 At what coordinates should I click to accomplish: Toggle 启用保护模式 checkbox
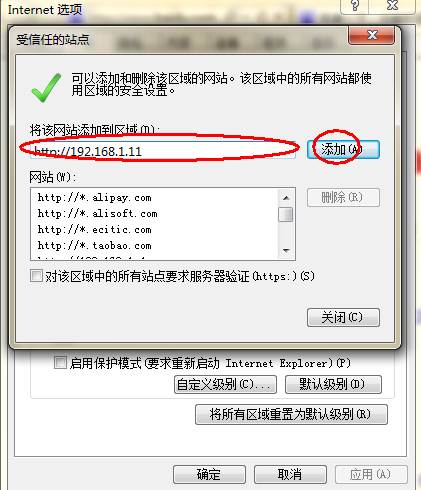tap(60, 363)
